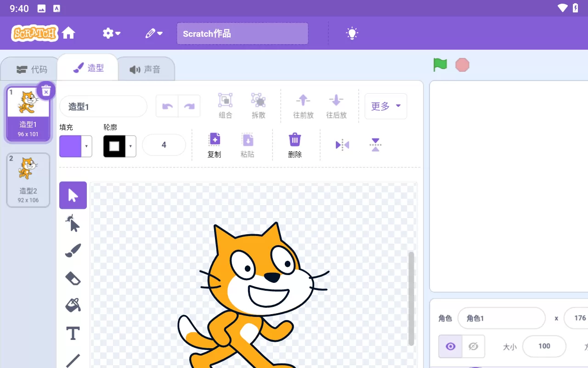Pick the Fill bucket tool
This screenshot has width=588, height=368.
click(73, 305)
